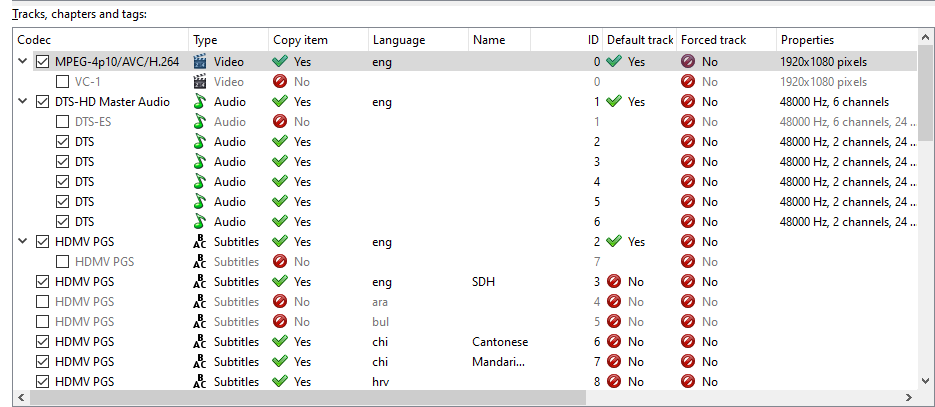Click the greyed video icon in the VC-1 row

point(200,82)
